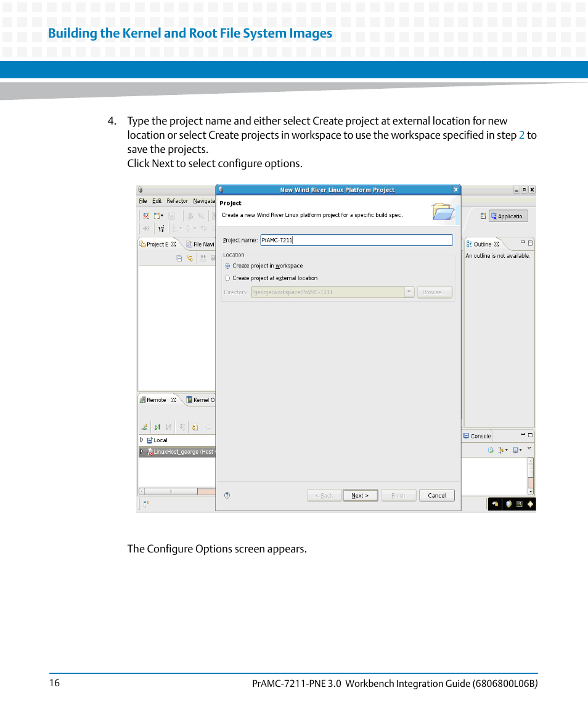Open the Console view menu triangle
The image size is (588, 706).
point(529,448)
